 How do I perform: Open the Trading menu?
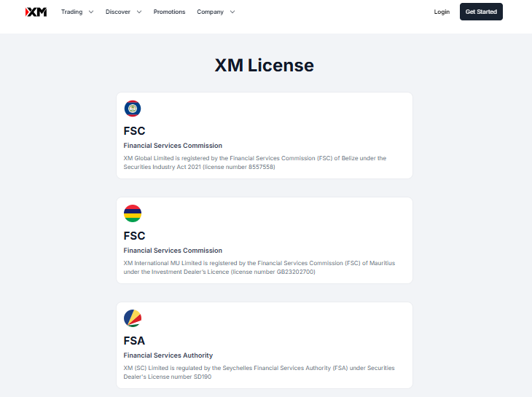click(72, 12)
